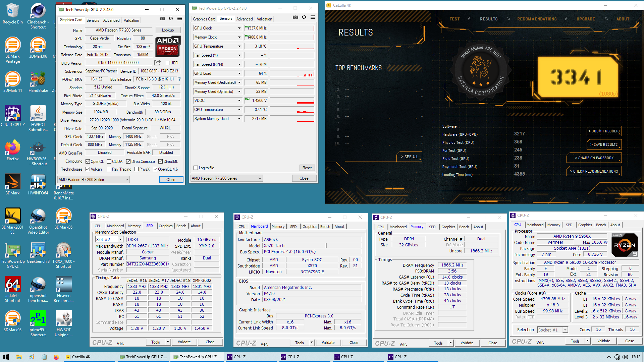644x362 pixels.
Task: Toggle the DirectML checkbox
Action: (160, 162)
